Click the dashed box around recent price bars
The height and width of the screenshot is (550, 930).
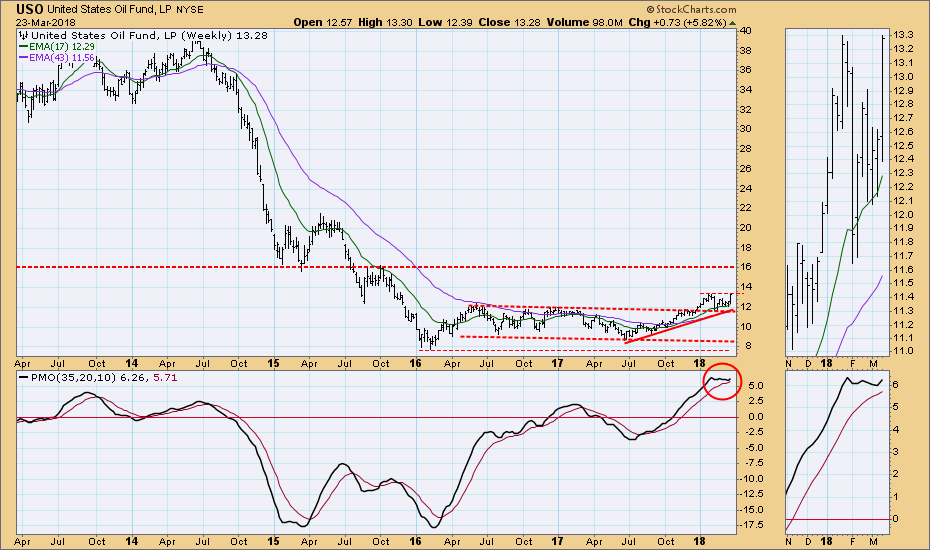click(x=716, y=300)
